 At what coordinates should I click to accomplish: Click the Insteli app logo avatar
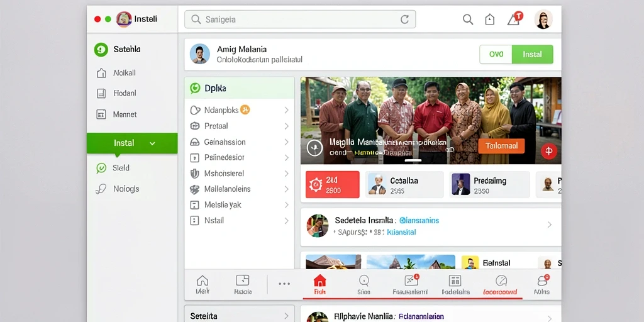click(124, 19)
